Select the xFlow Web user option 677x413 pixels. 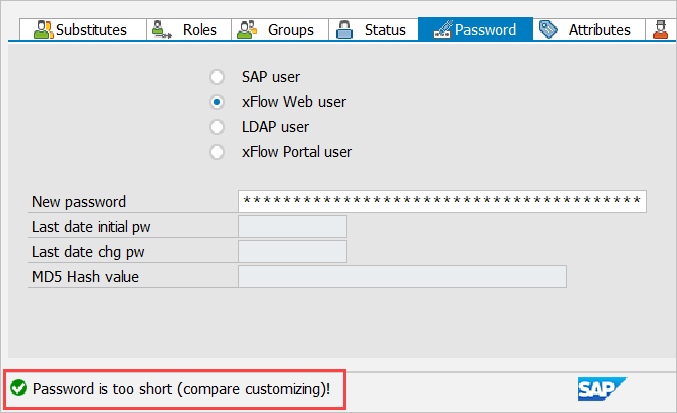click(217, 102)
